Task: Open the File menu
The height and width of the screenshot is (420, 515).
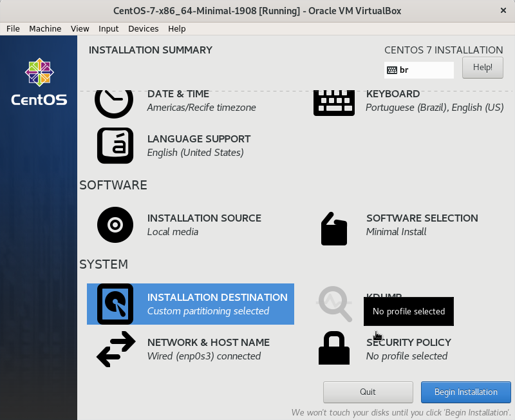Action: coord(13,28)
